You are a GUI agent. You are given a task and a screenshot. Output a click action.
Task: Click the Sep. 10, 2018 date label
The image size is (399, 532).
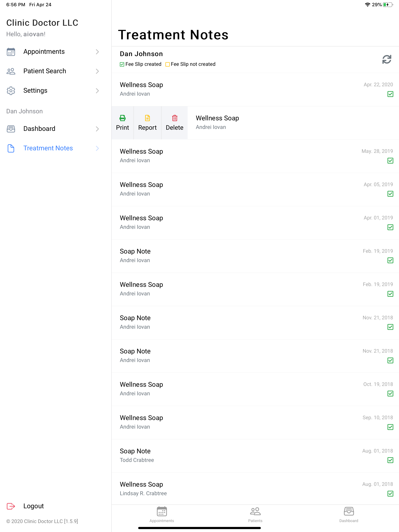pos(378,418)
